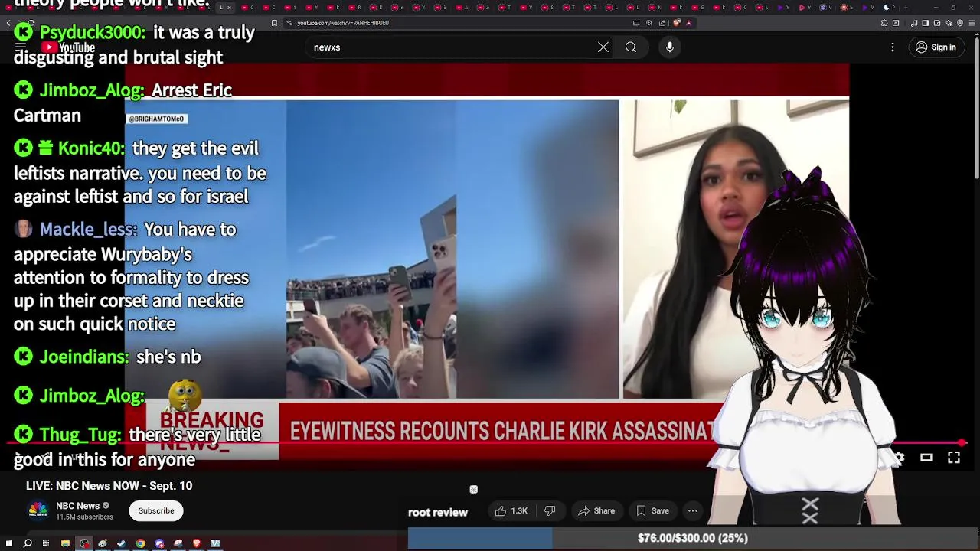Click the 'root review' overlay label
Image resolution: width=980 pixels, height=551 pixels.
tap(438, 513)
